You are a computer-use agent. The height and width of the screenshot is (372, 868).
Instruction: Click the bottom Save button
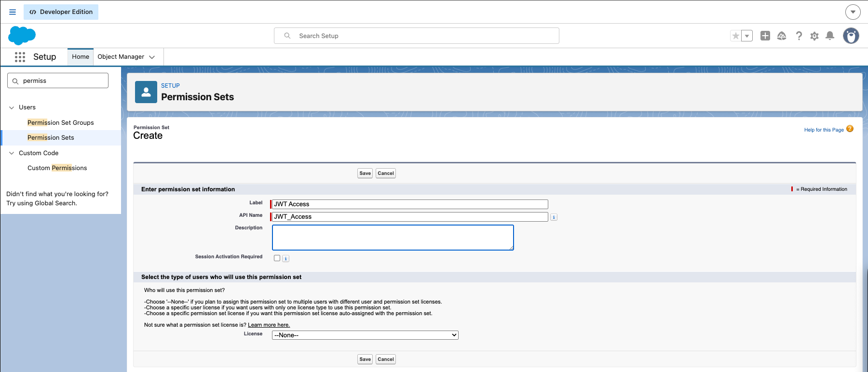365,359
